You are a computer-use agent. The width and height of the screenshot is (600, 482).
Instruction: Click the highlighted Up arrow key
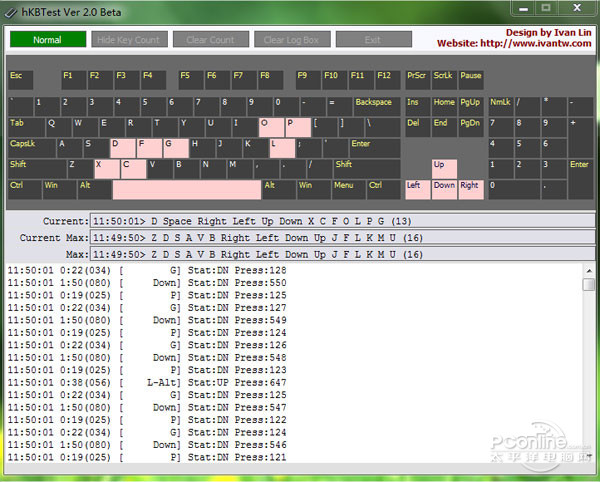pos(444,167)
